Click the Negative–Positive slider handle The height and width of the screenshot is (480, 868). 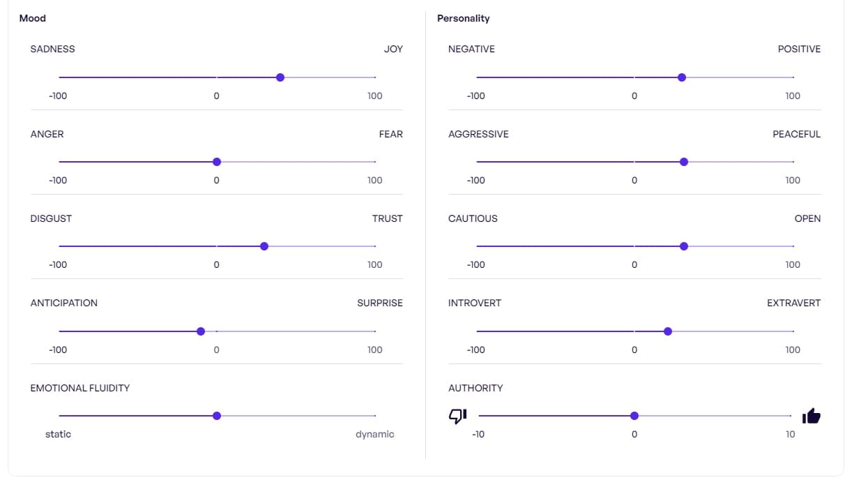(x=682, y=77)
